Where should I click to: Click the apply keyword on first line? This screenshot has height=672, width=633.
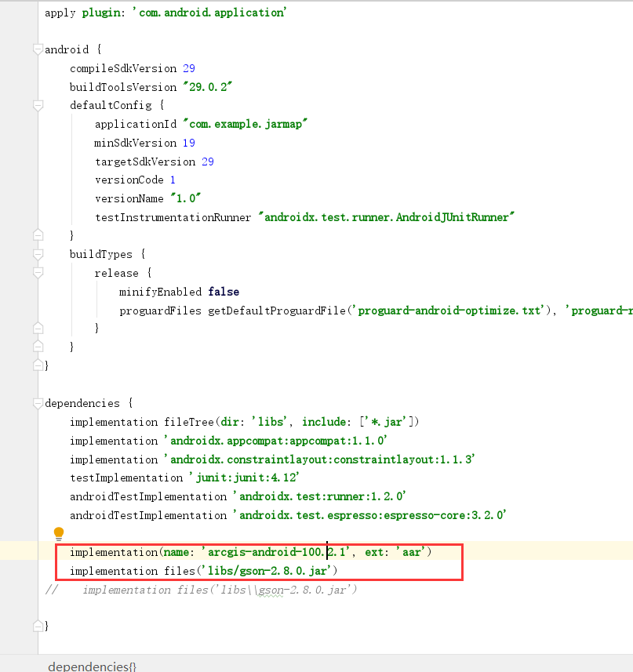(x=60, y=13)
